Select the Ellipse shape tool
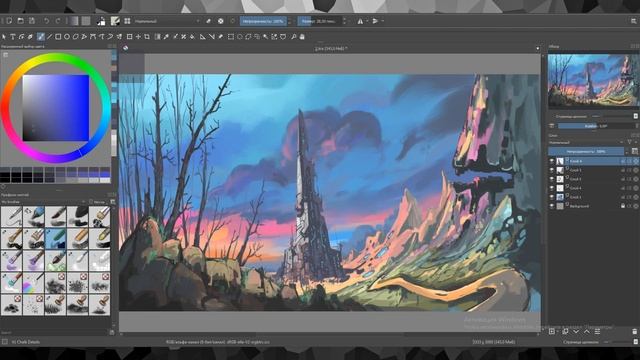Screen dimensions: 640x360 pos(67,37)
